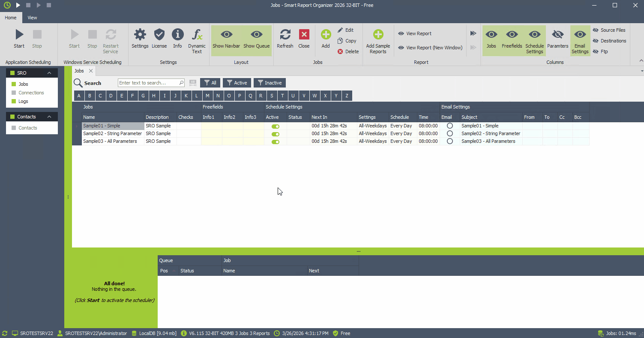
Task: Expand the ribbon overflow chevron near Report group
Action: click(473, 33)
